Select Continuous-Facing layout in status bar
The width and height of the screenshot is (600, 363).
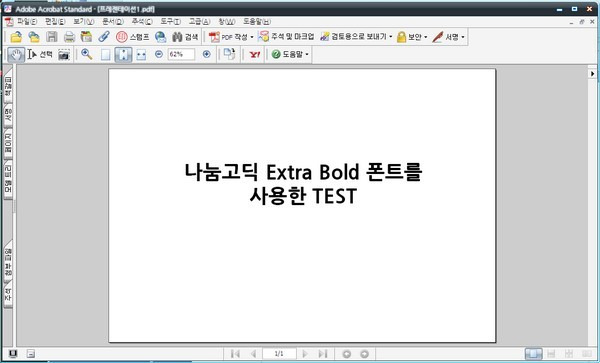click(x=569, y=354)
